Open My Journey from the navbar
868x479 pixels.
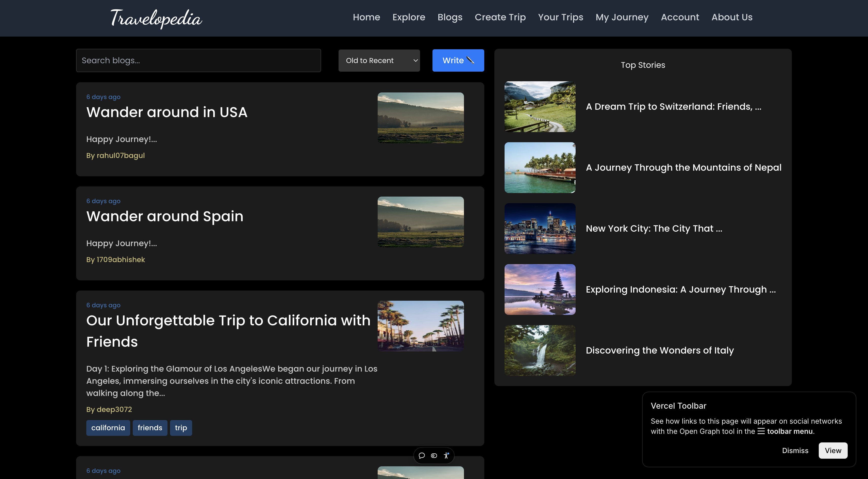point(622,17)
